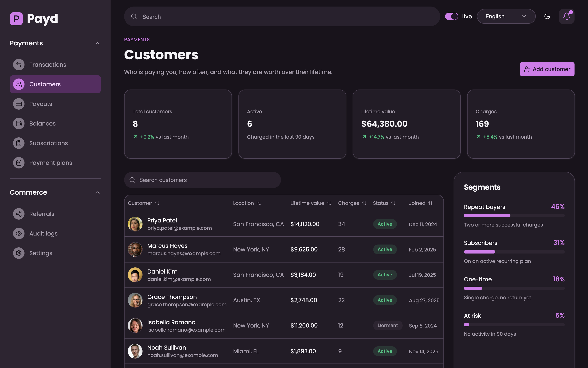Click the PAYMENTS breadcrumb link
588x368 pixels.
click(x=137, y=40)
